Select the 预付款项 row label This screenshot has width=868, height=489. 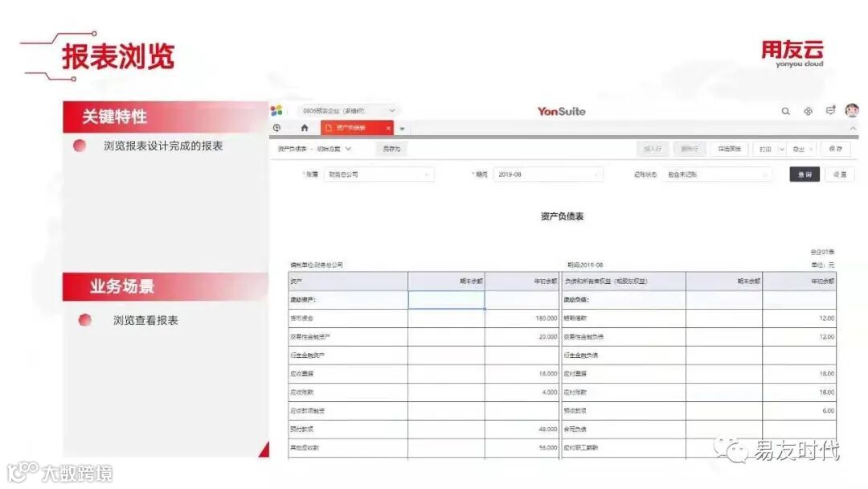pyautogui.click(x=301, y=429)
